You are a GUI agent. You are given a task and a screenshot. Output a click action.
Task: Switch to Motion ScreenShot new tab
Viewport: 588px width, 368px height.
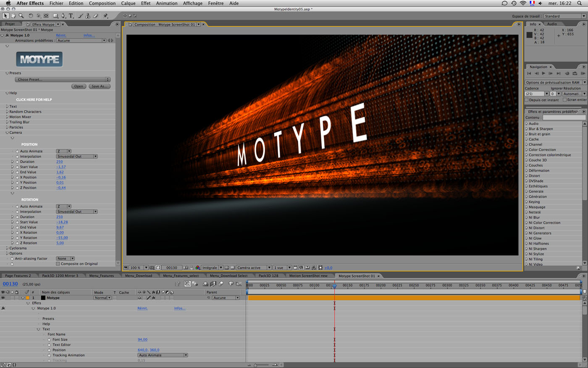308,276
